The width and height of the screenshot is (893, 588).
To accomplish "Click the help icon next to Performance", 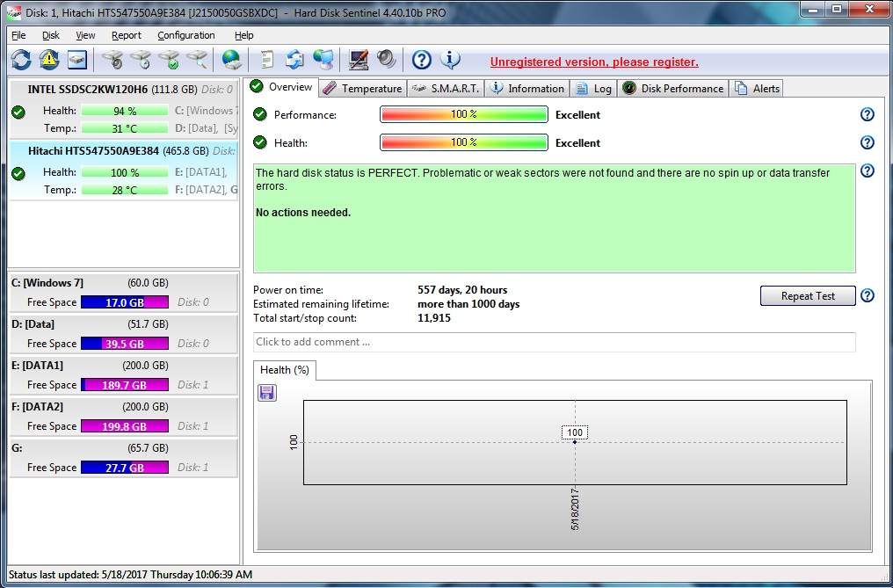I will click(867, 115).
